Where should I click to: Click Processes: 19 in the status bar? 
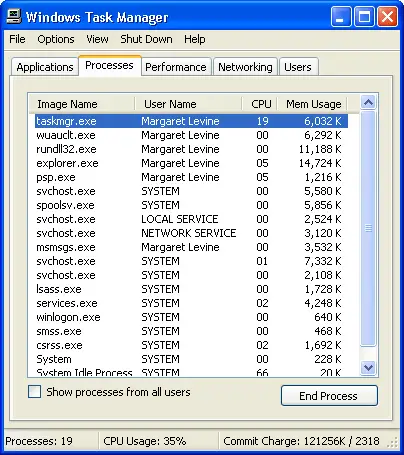point(39,441)
